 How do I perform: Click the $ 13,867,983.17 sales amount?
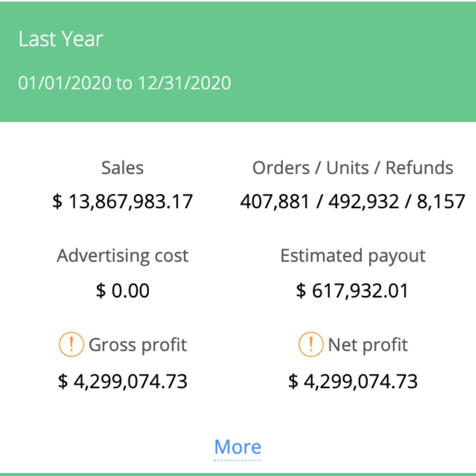122,201
